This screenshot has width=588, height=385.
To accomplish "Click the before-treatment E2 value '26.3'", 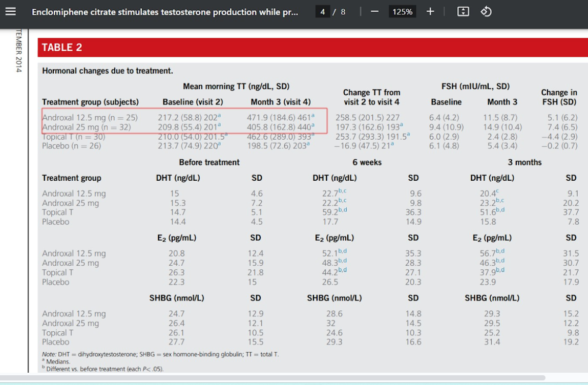I will pos(176,272).
